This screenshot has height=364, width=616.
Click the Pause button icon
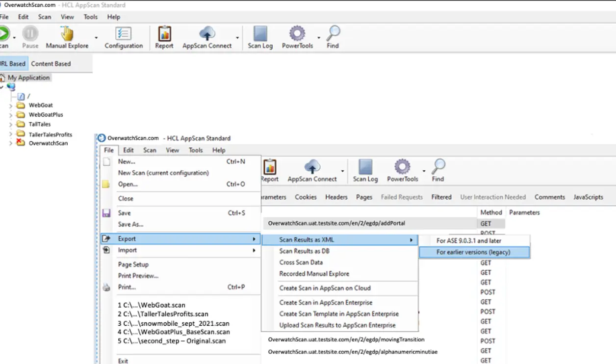click(30, 34)
